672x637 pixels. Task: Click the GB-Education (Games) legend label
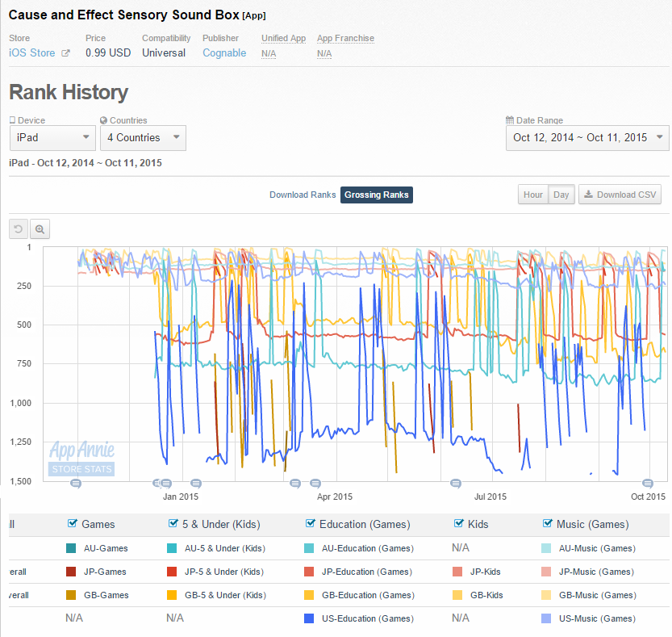pos(368,595)
